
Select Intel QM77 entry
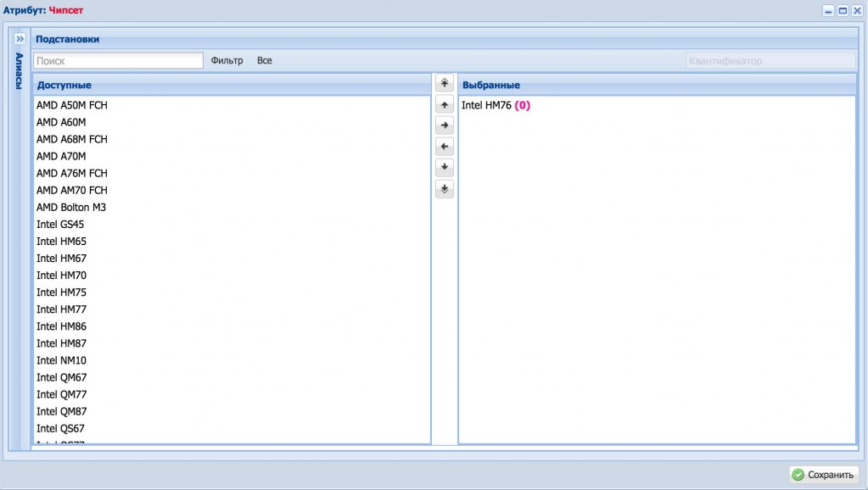[232, 394]
